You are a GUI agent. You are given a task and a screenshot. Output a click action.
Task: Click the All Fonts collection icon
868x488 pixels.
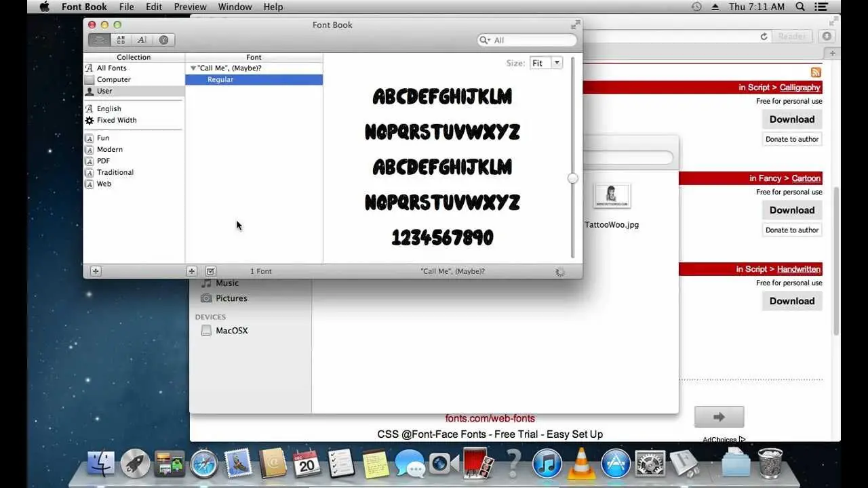click(89, 68)
